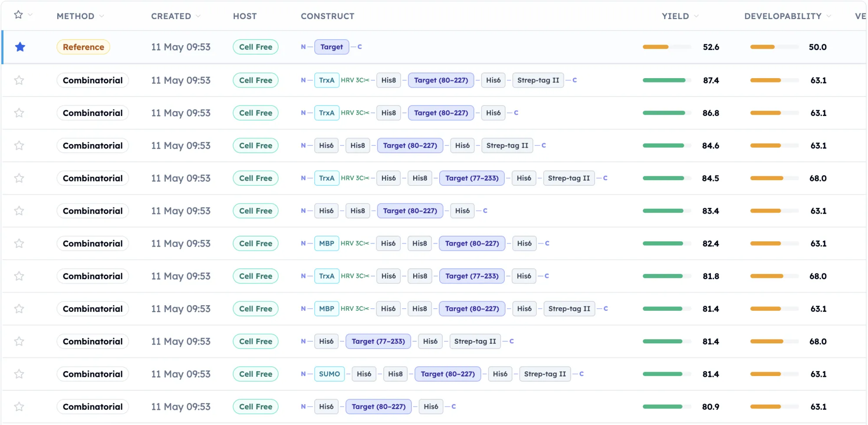Click HRV 3C scissors in yield 84.5 row
The height and width of the screenshot is (425, 868).
(x=367, y=178)
